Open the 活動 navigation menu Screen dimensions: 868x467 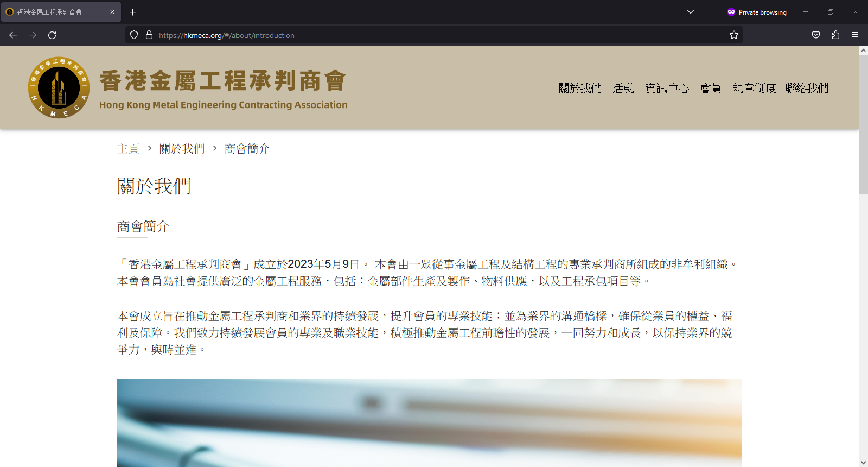point(623,88)
